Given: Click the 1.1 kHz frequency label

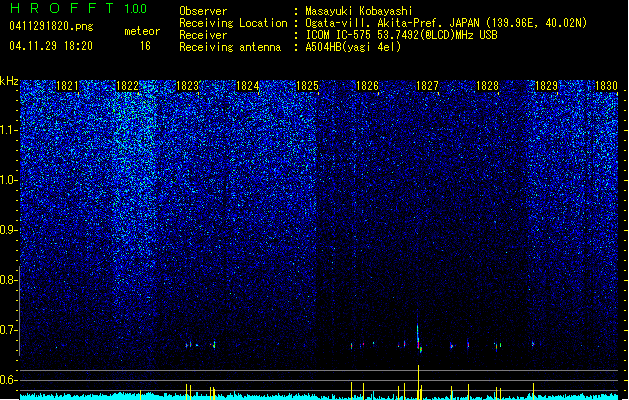Looking at the screenshot, I should 8,130.
